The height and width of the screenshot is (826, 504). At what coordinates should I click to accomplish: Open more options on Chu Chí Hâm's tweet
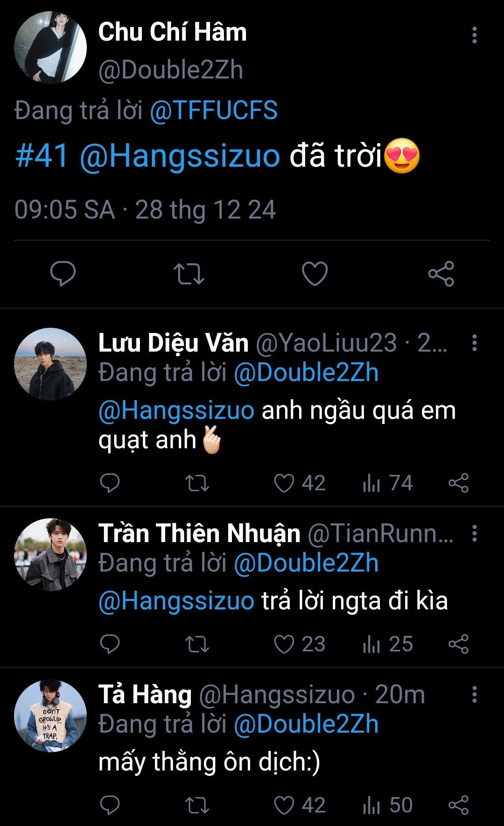point(474,35)
